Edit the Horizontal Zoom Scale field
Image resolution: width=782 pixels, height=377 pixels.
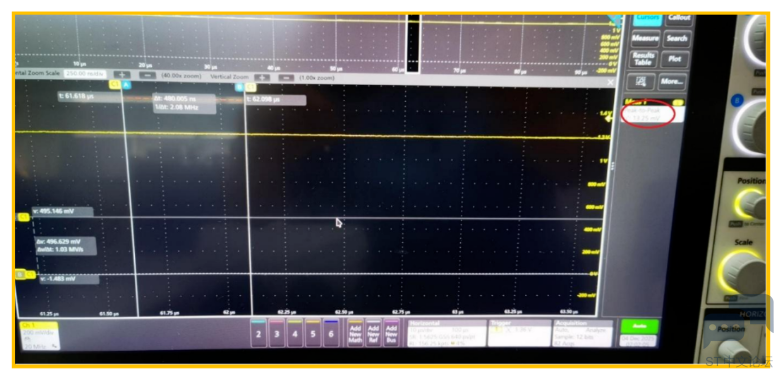pos(85,74)
